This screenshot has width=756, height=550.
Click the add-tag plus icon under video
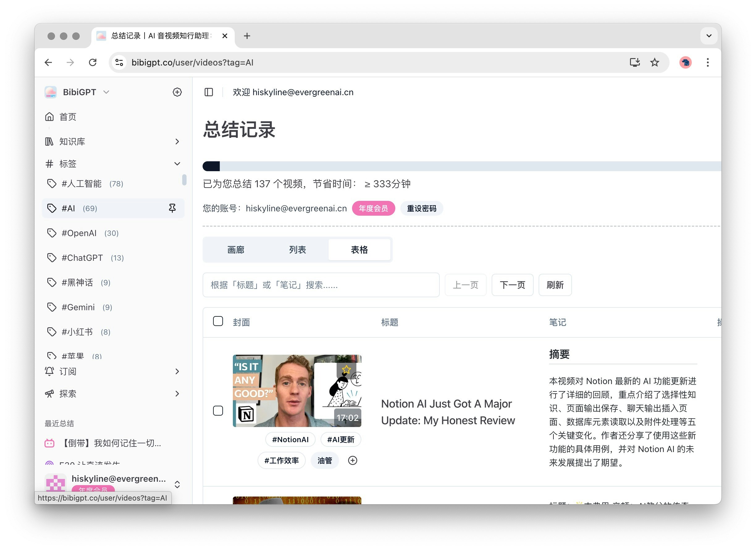352,460
